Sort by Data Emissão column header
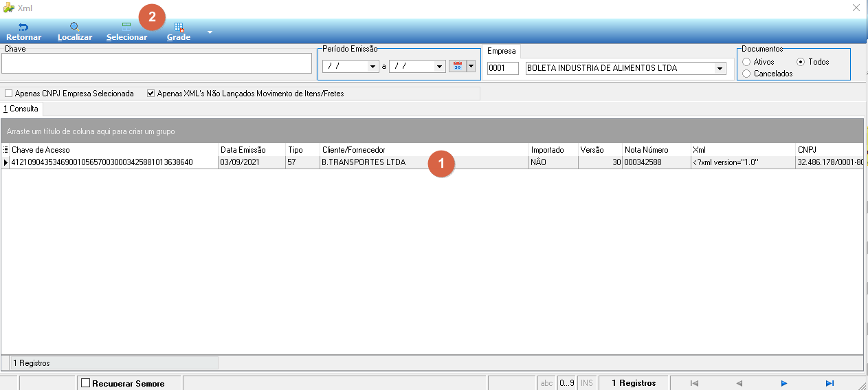The width and height of the screenshot is (868, 390). point(252,149)
